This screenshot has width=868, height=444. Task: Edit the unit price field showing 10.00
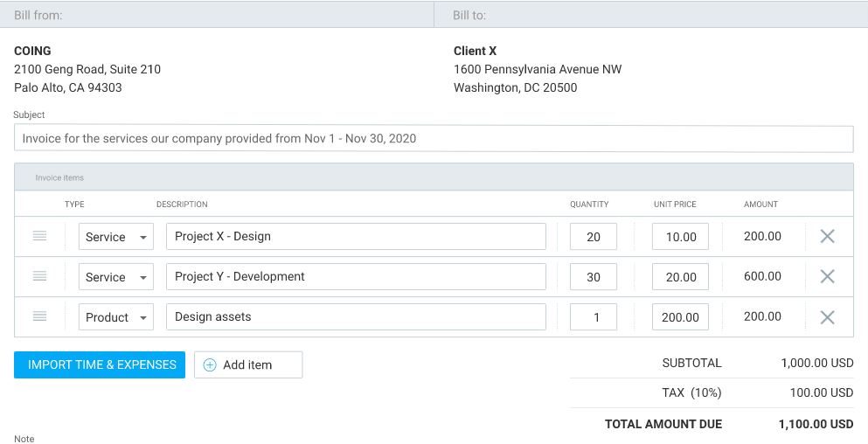tap(680, 236)
